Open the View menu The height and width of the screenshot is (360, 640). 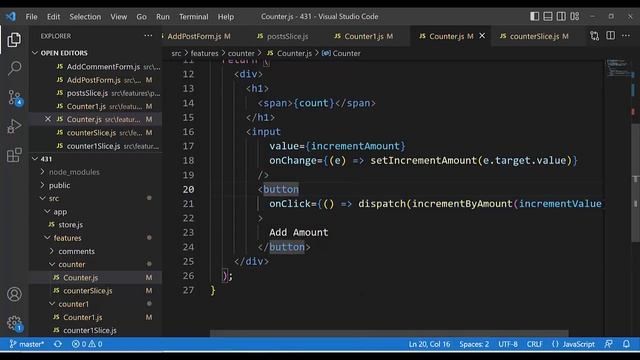click(118, 17)
